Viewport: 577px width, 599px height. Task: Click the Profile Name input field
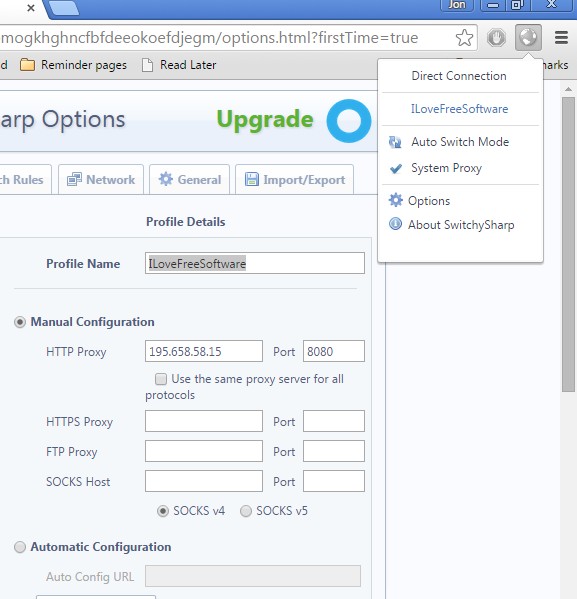click(x=255, y=263)
